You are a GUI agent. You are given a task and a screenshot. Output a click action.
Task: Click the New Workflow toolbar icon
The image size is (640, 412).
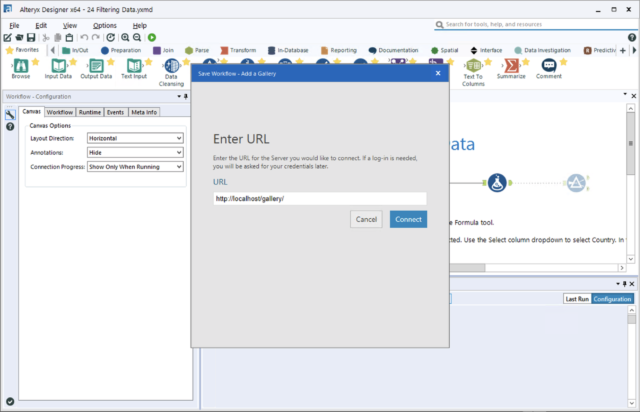[7, 38]
